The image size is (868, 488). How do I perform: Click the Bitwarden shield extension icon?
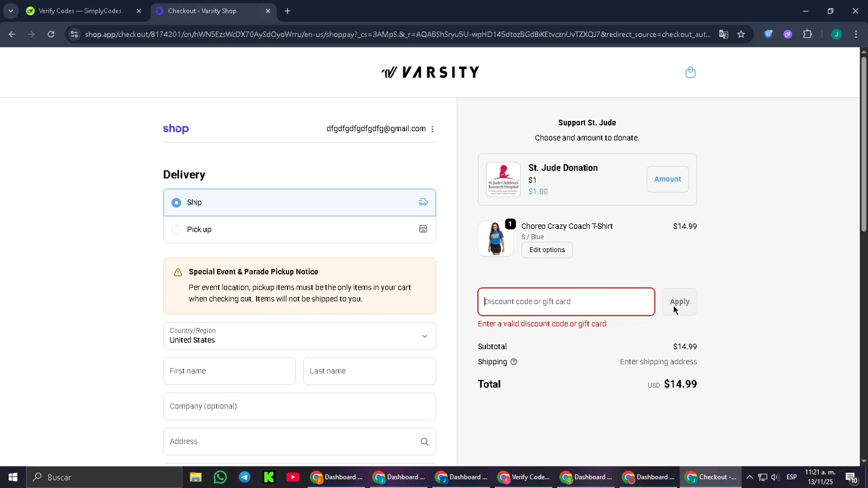[x=768, y=35]
